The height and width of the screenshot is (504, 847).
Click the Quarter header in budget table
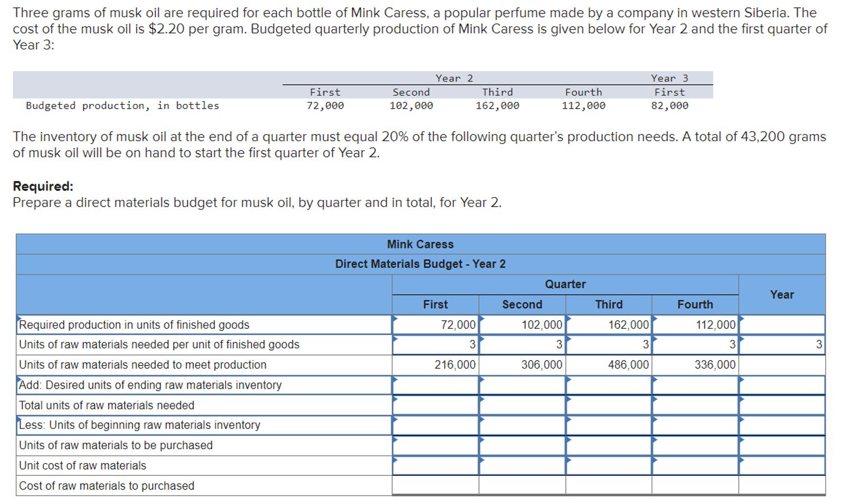[x=565, y=284]
